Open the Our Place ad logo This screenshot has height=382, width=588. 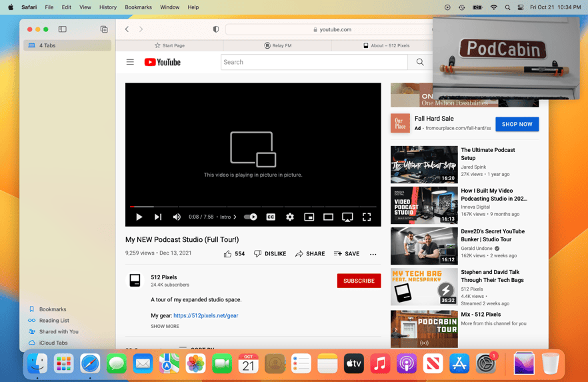(400, 123)
